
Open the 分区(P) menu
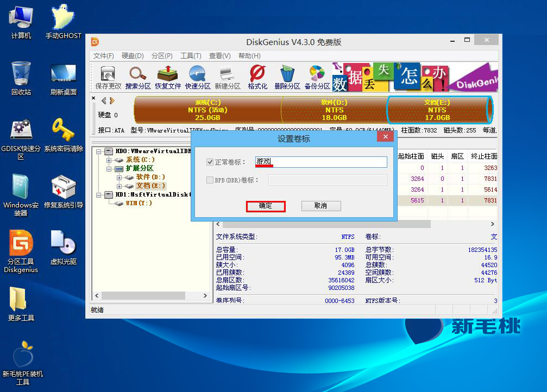click(x=162, y=56)
